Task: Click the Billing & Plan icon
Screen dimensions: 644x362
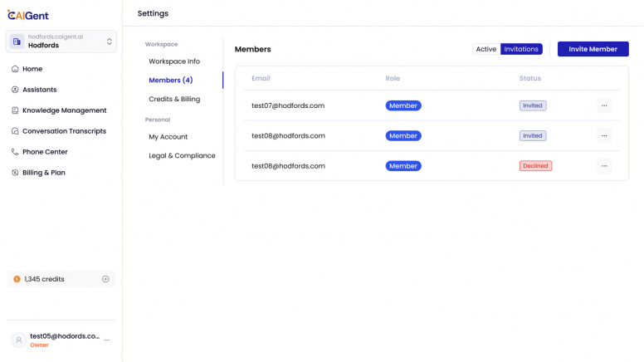Action: (x=15, y=173)
